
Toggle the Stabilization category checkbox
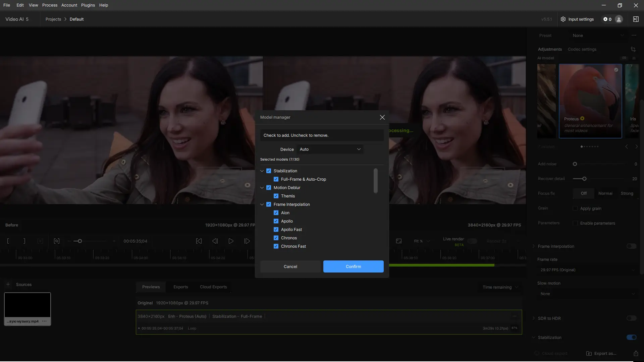[x=269, y=171]
